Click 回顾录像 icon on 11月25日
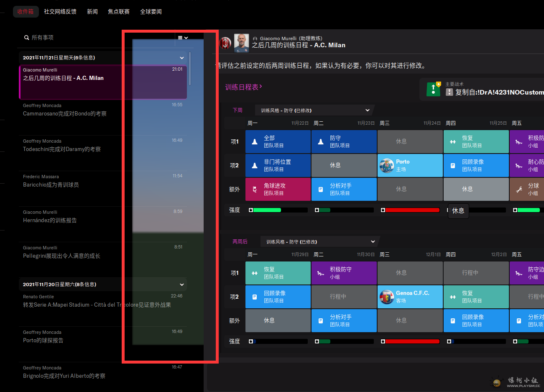 453,166
